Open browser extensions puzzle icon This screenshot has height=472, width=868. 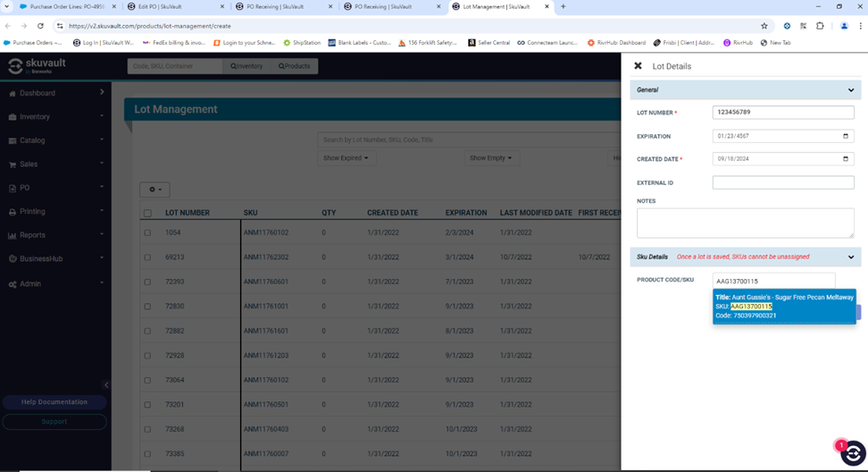820,26
